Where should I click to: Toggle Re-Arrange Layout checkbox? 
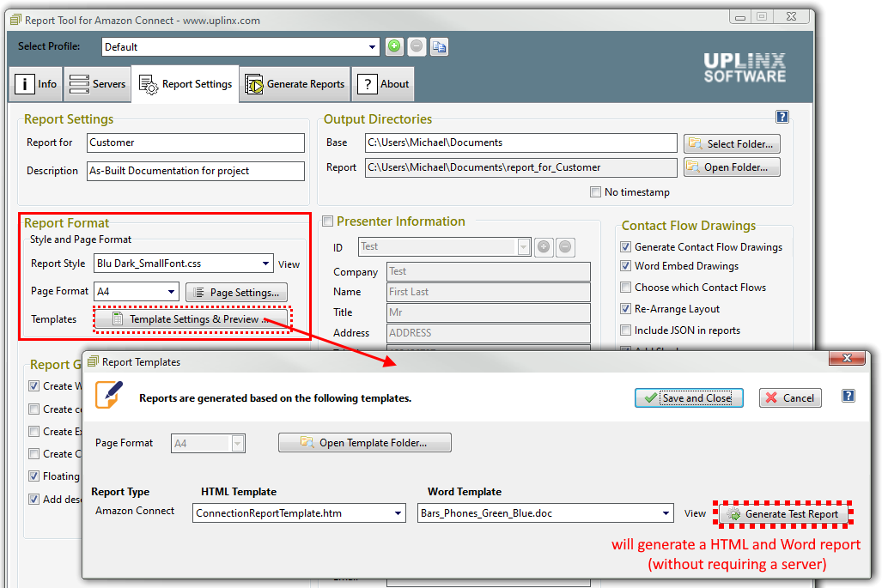(x=625, y=308)
